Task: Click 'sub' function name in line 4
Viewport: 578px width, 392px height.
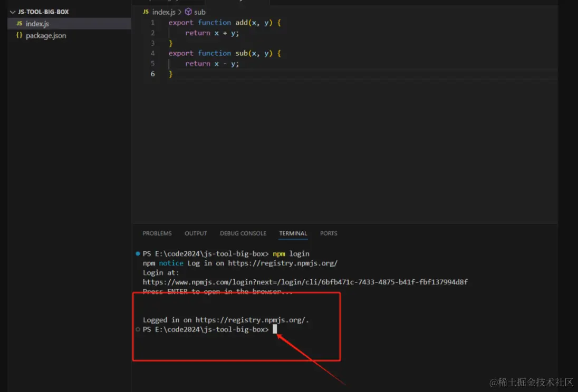Action: 242,53
